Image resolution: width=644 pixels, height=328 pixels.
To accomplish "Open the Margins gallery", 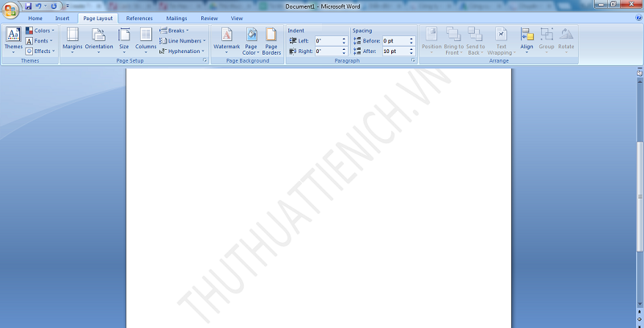I will coord(72,39).
